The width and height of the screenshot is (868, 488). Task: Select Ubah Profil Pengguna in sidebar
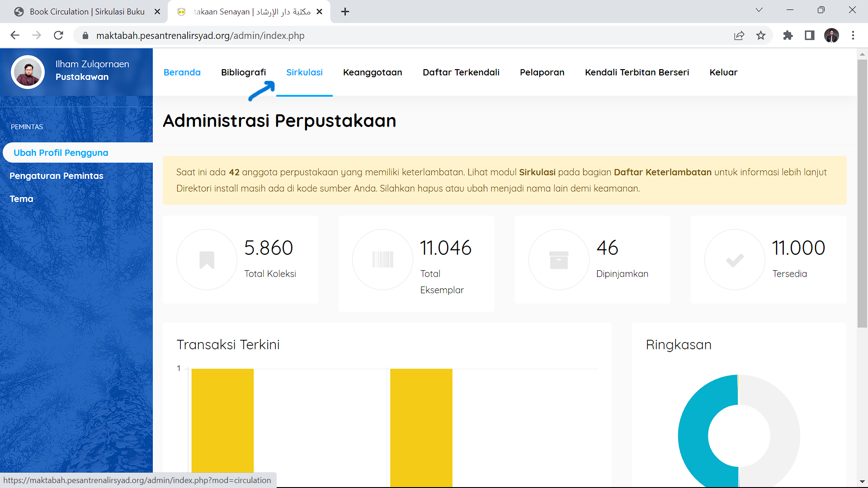pyautogui.click(x=78, y=153)
